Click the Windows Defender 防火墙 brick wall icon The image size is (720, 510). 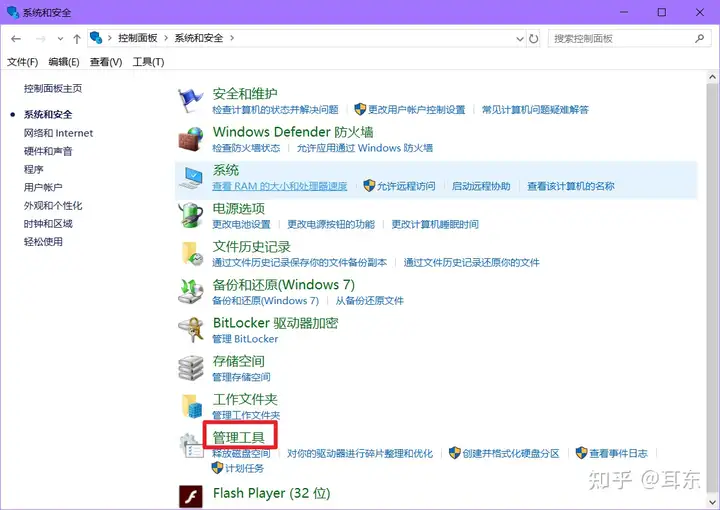tap(190, 139)
